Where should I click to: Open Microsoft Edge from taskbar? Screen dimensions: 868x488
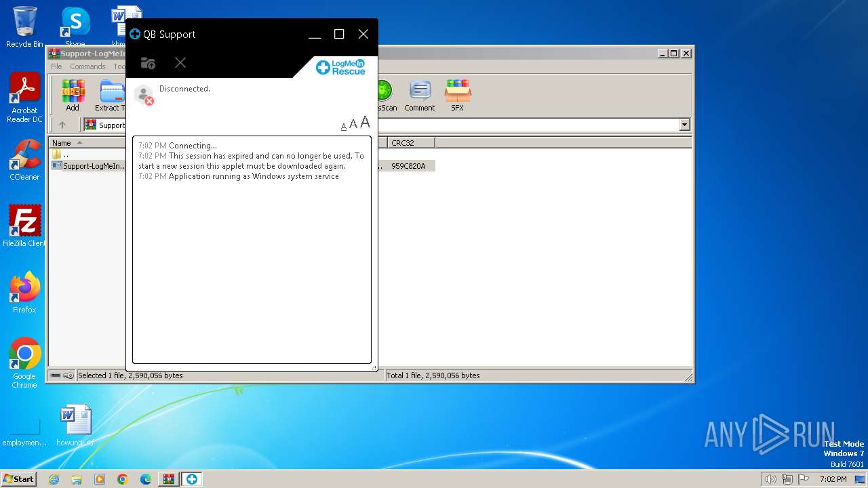pyautogui.click(x=146, y=479)
